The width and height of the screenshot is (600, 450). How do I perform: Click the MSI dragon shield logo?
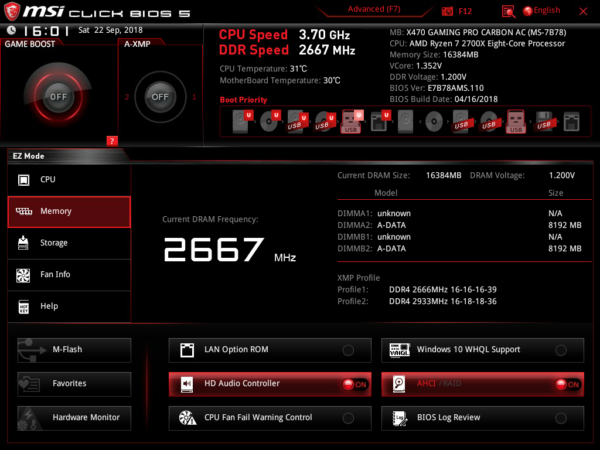coord(11,11)
